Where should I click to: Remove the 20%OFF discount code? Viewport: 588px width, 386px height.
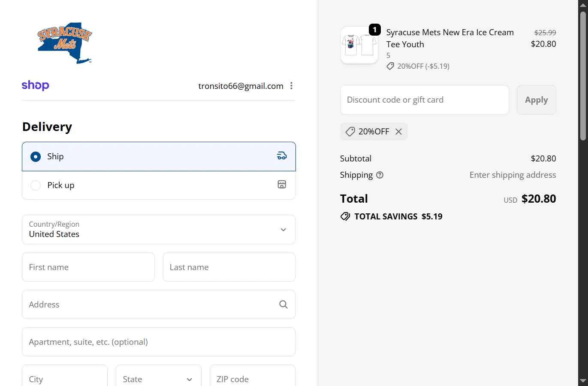(398, 132)
